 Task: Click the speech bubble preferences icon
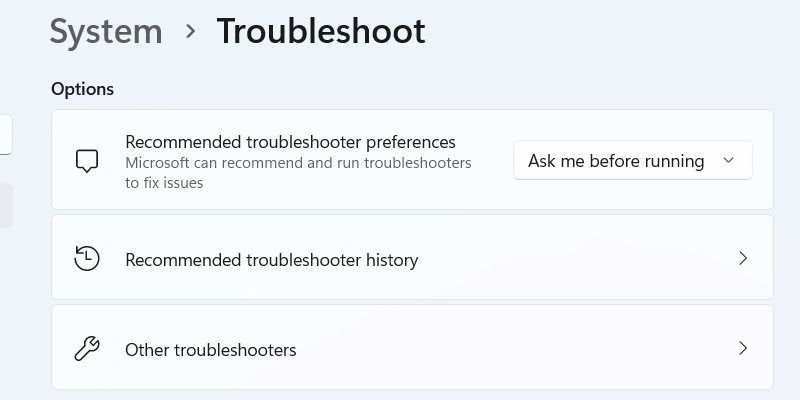pyautogui.click(x=87, y=161)
